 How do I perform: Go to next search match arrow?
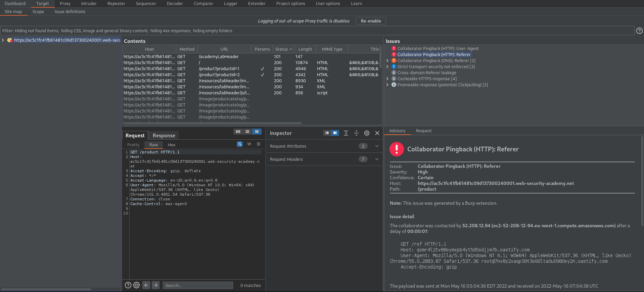point(155,285)
